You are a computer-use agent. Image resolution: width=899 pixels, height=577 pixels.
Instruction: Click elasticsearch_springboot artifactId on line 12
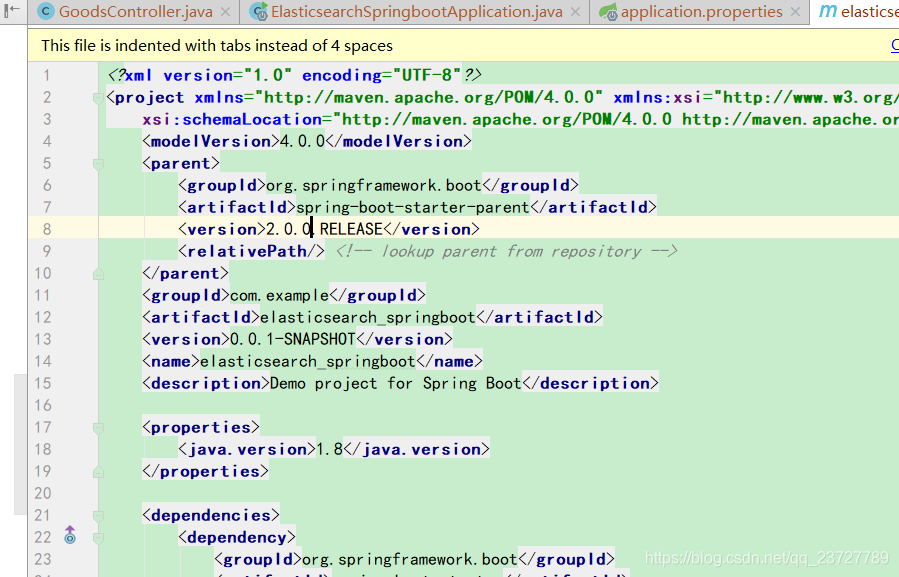click(x=368, y=317)
